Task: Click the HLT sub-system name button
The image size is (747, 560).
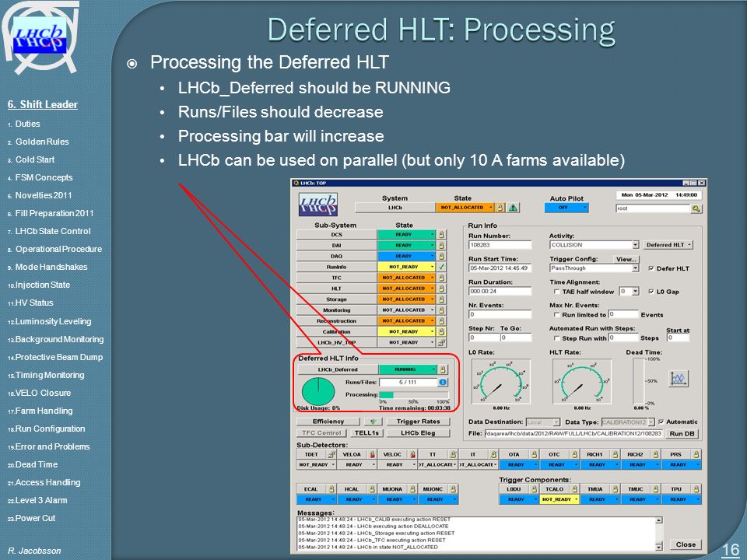Action: pos(336,289)
